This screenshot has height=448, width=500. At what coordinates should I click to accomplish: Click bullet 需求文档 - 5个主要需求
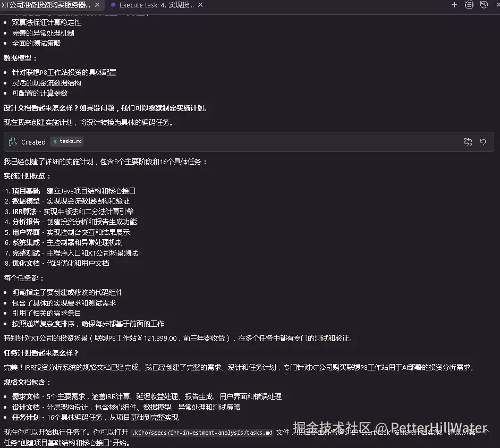click(x=147, y=396)
